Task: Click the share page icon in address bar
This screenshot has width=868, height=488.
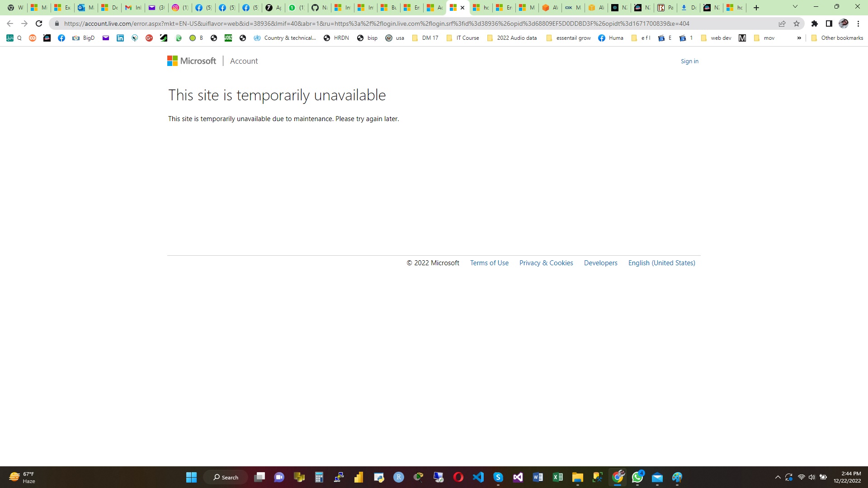Action: tap(782, 23)
